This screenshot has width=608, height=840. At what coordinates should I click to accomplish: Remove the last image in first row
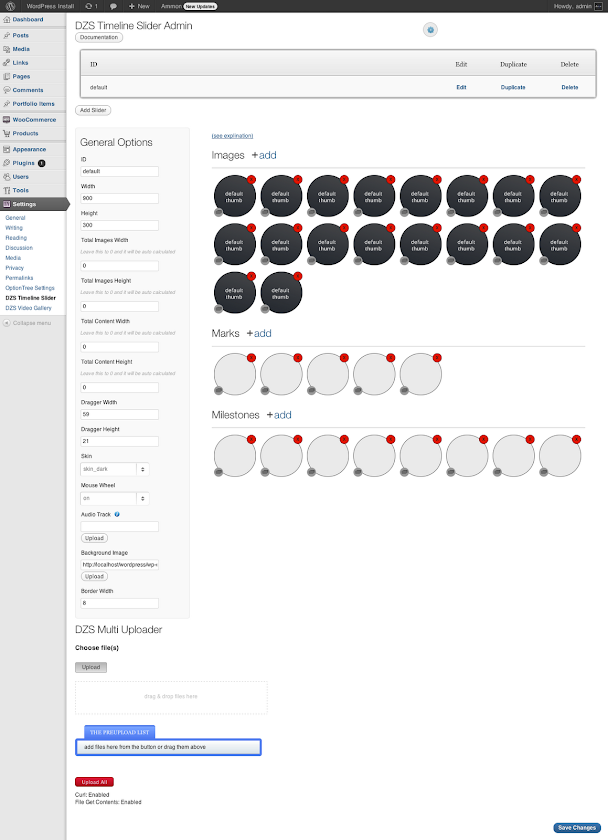coord(576,179)
